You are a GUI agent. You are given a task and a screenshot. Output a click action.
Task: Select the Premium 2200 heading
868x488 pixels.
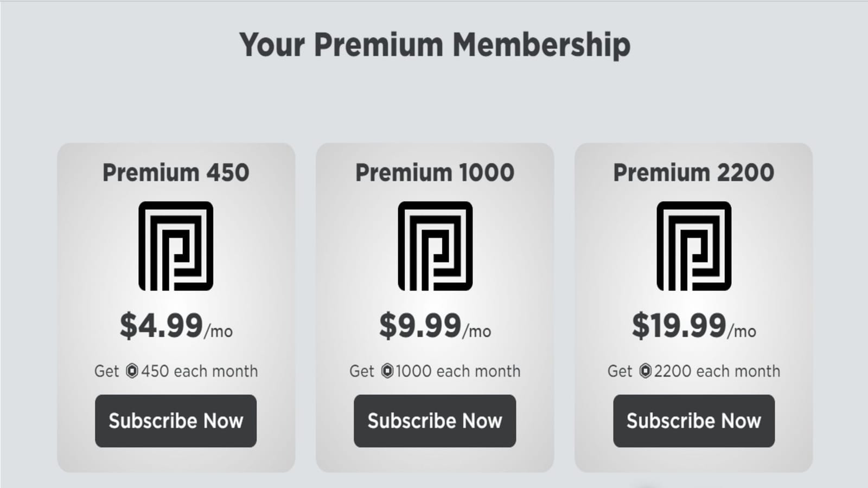(693, 172)
